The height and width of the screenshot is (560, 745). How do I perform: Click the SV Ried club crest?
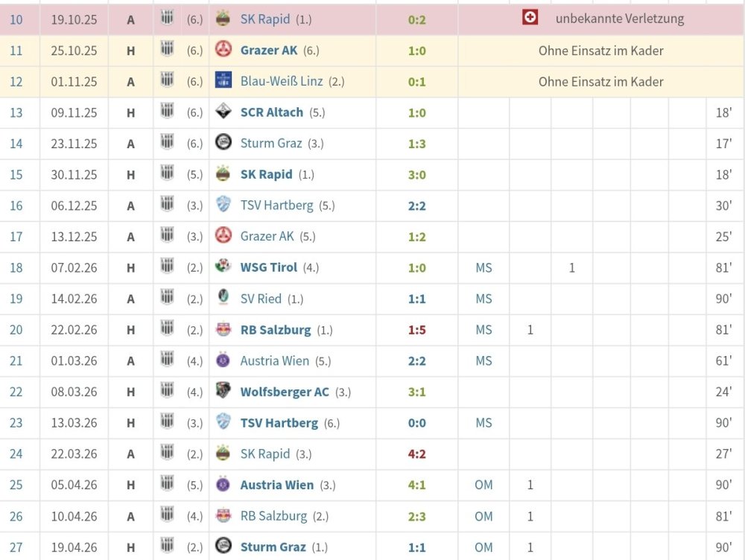tap(223, 299)
